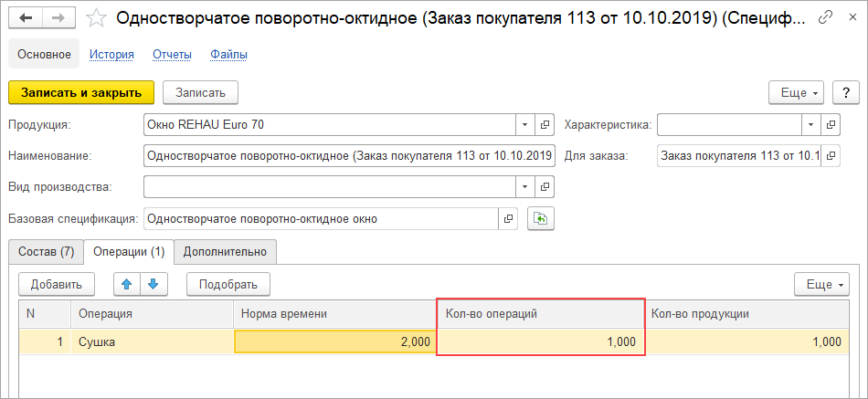Switch to the Состав (7) tab
This screenshot has width=868, height=399.
pos(45,251)
